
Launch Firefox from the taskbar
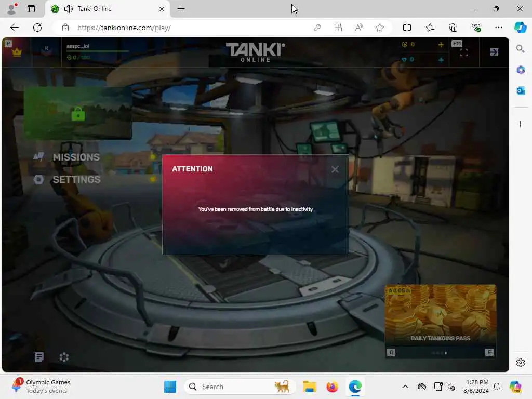[332, 387]
